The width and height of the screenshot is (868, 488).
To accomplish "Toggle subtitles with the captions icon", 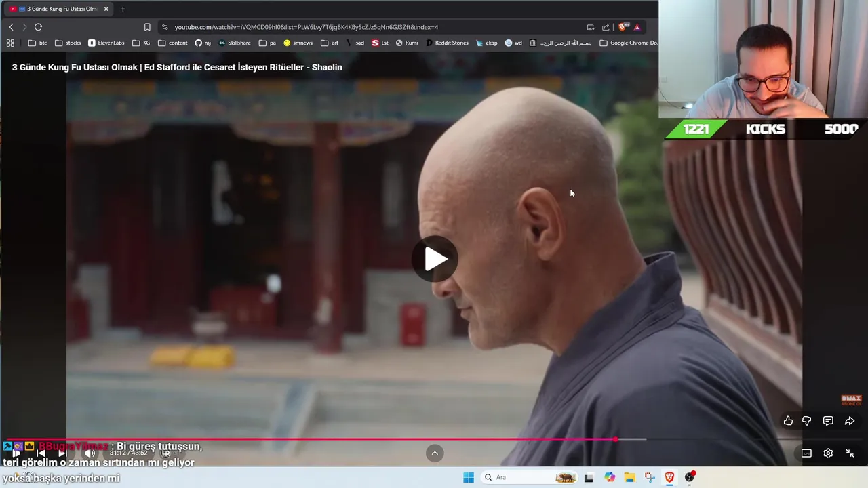I will pyautogui.click(x=806, y=453).
